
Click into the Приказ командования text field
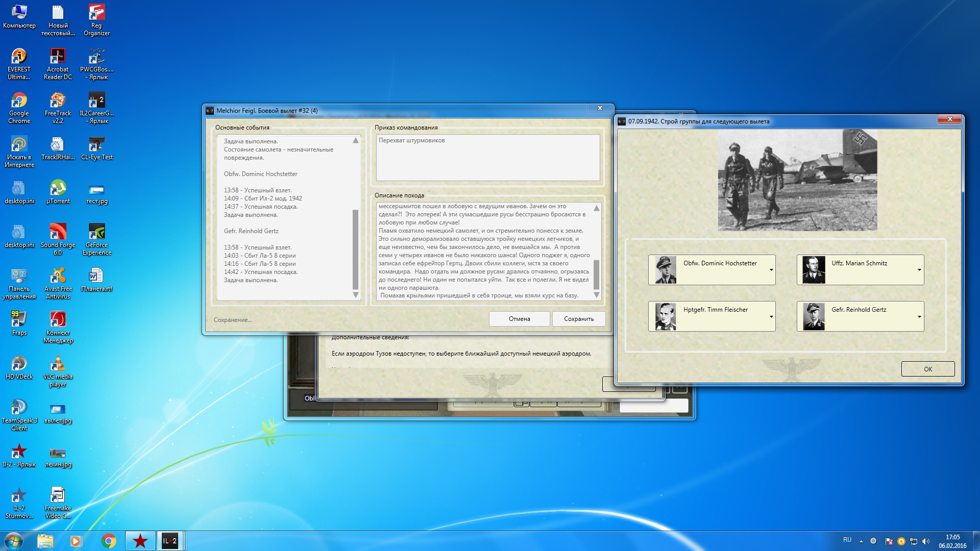coord(487,158)
